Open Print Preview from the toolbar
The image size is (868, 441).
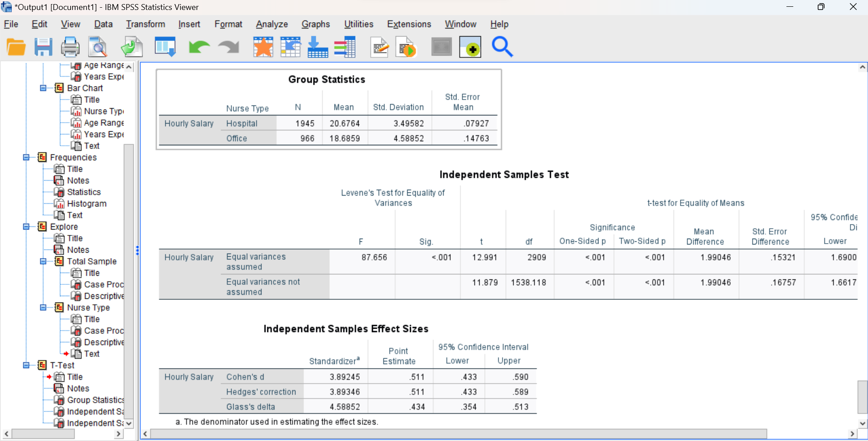(x=98, y=47)
